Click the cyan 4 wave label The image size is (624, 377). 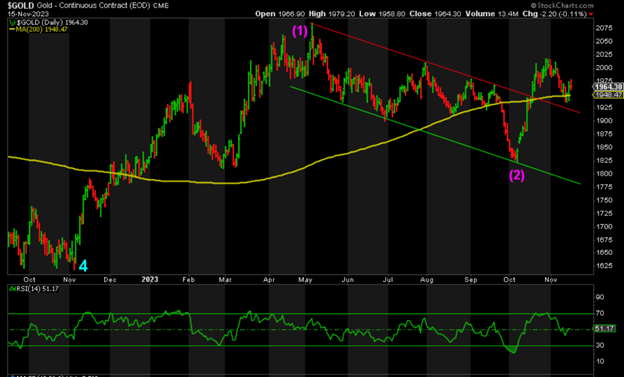[x=83, y=266]
